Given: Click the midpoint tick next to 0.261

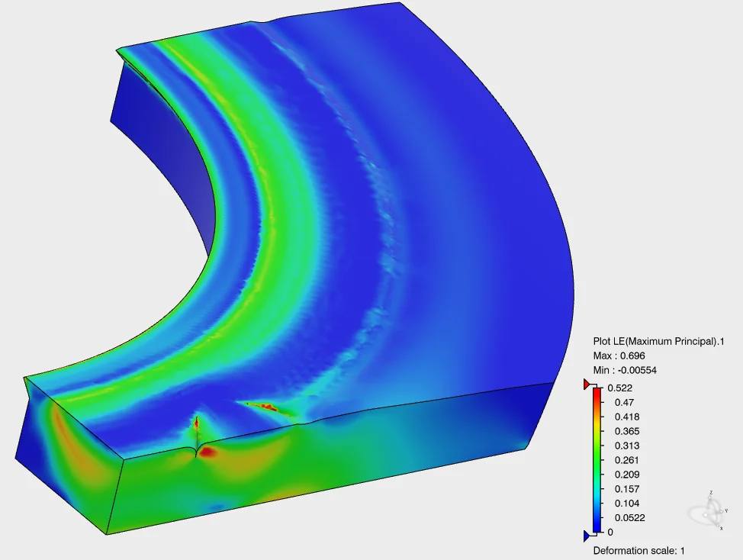Looking at the screenshot, I should pos(603,460).
